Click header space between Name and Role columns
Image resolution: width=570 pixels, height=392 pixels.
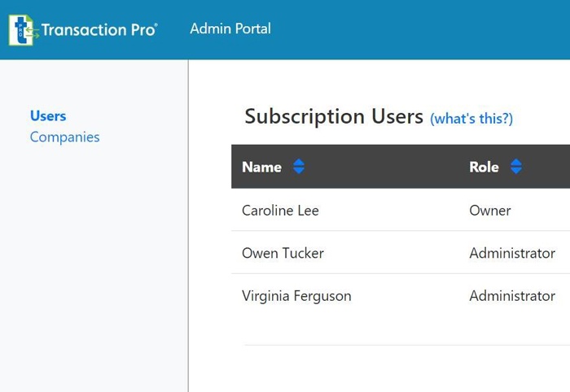(383, 167)
